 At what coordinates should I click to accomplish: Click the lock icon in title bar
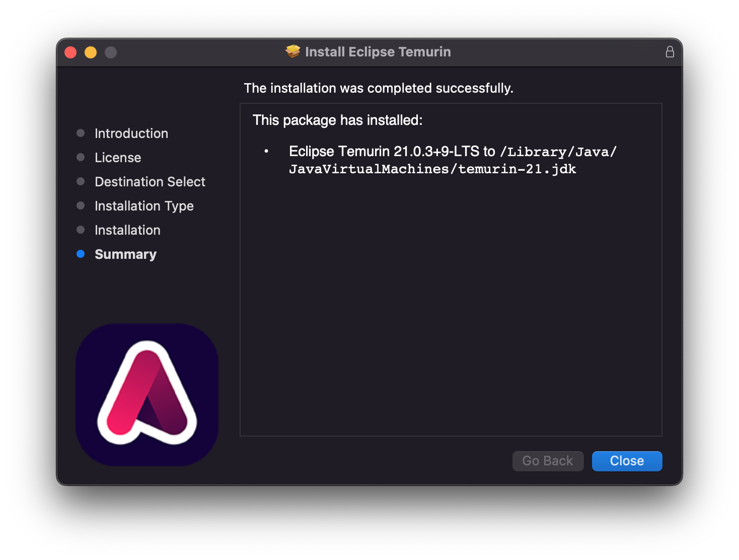click(x=670, y=52)
